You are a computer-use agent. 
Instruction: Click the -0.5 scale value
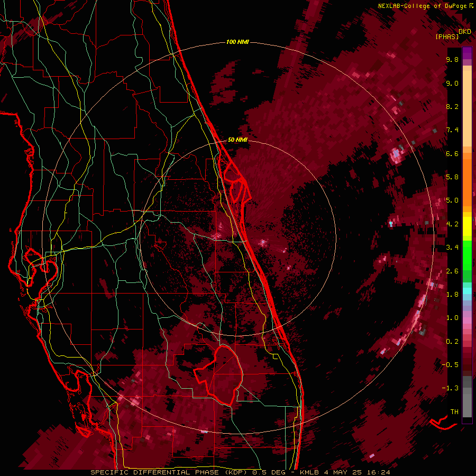[x=450, y=365]
